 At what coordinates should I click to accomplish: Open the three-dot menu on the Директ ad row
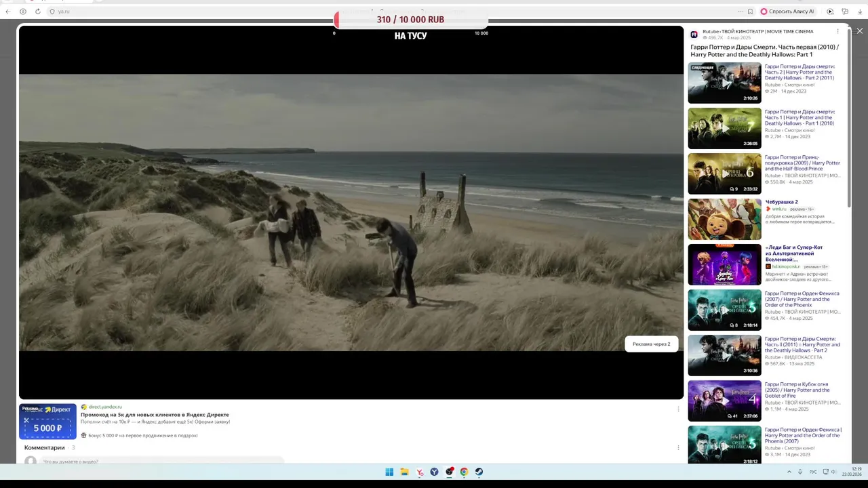[678, 409]
